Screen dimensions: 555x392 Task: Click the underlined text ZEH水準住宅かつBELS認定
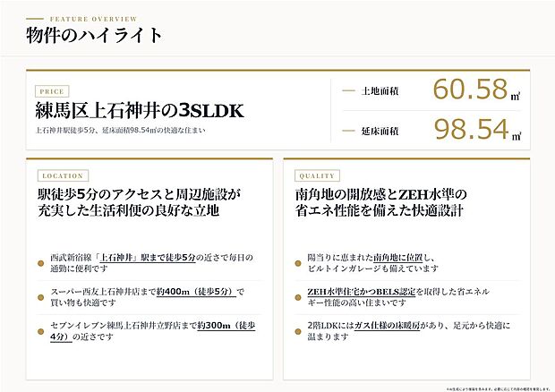click(x=362, y=292)
